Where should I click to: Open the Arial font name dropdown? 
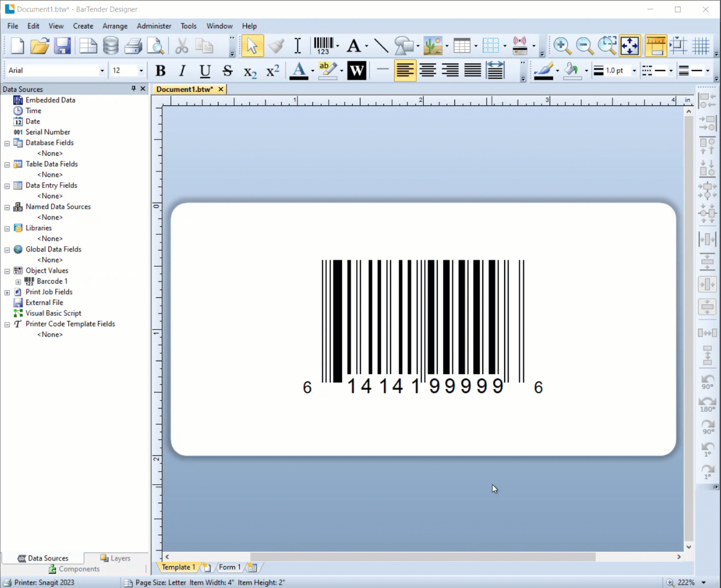pos(102,70)
